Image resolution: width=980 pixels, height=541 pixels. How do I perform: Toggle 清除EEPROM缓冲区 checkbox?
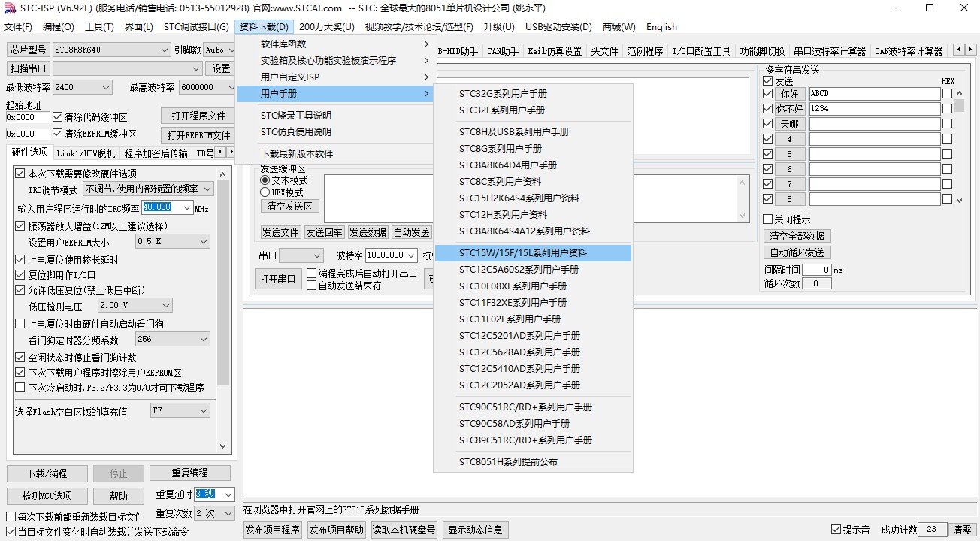[58, 134]
